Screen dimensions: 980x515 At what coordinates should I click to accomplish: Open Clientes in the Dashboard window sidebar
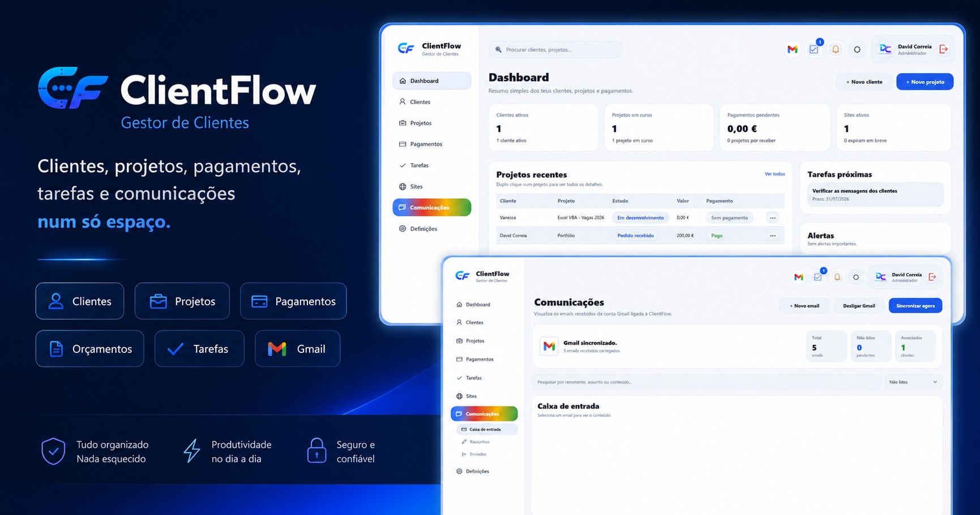point(431,102)
